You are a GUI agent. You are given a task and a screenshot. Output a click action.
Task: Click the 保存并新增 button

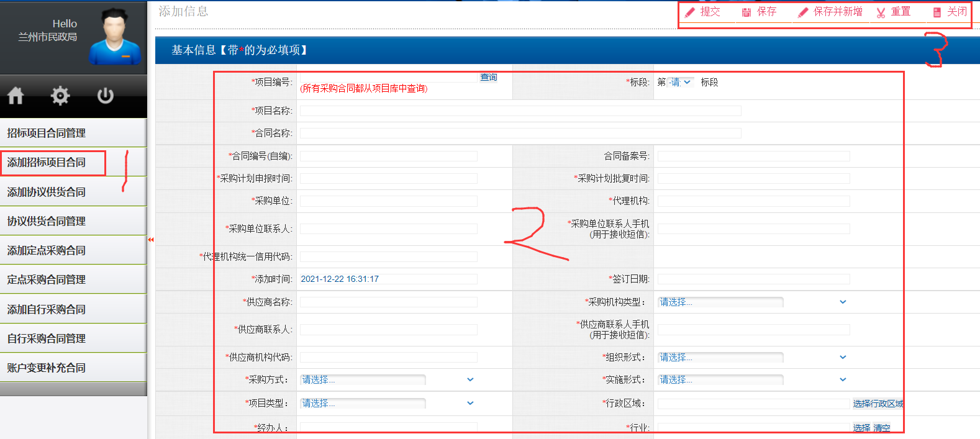(x=830, y=12)
